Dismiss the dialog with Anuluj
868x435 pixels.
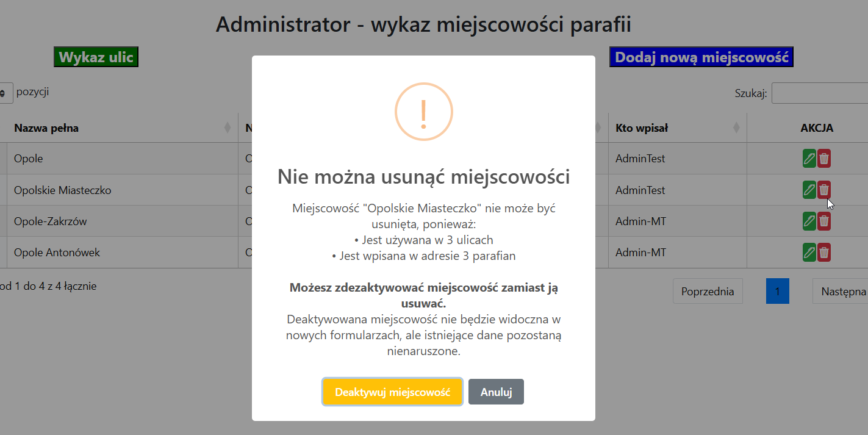point(496,392)
